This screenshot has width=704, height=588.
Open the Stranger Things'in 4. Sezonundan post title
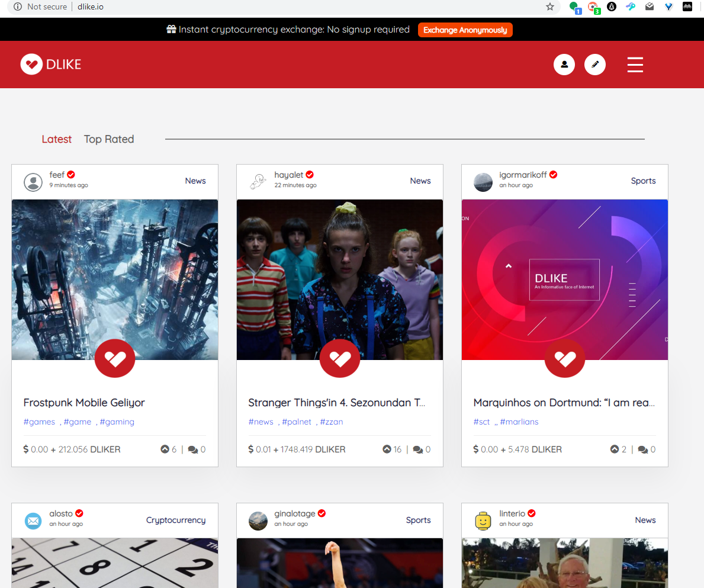pos(337,403)
